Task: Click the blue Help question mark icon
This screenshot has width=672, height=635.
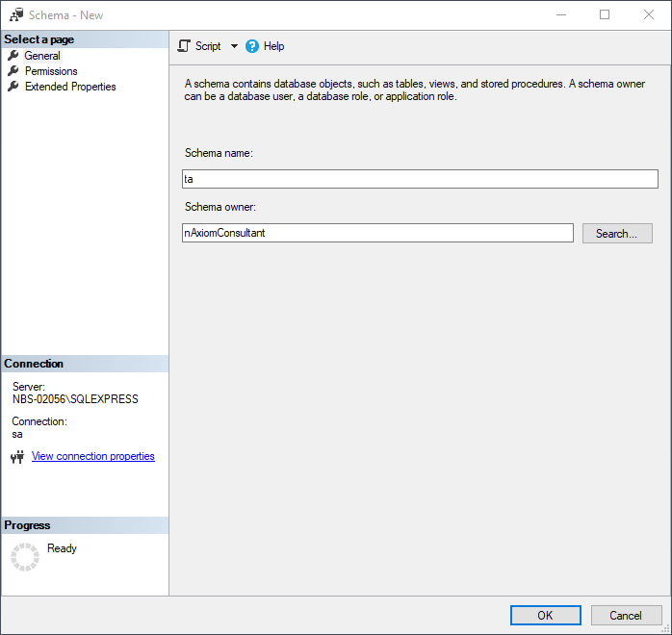Action: (252, 46)
